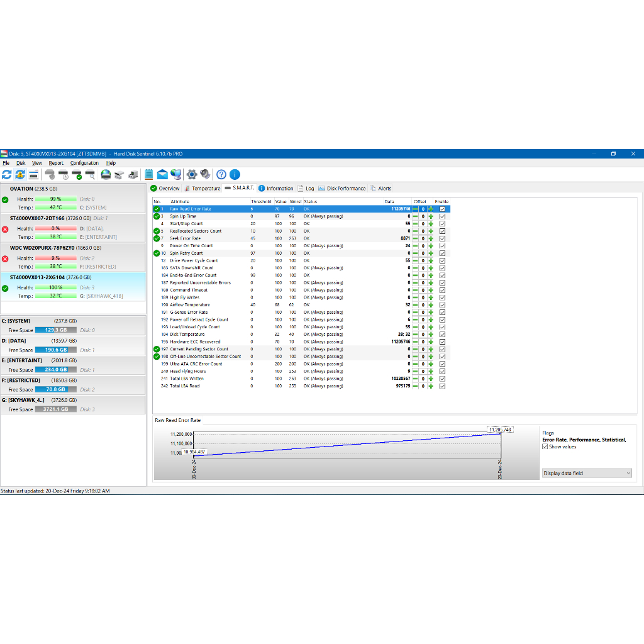Switch to the Temperature tab
The image size is (644, 644).
203,189
